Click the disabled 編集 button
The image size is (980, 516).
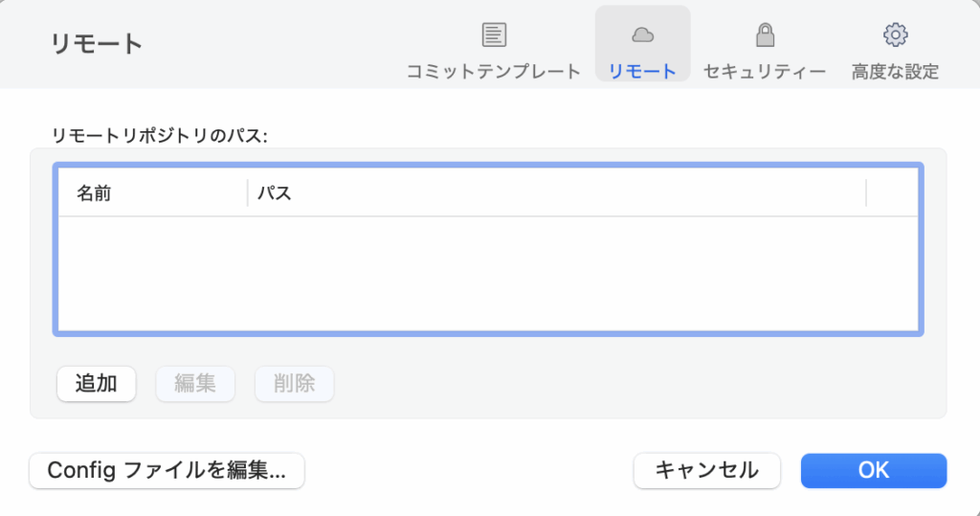pos(195,383)
